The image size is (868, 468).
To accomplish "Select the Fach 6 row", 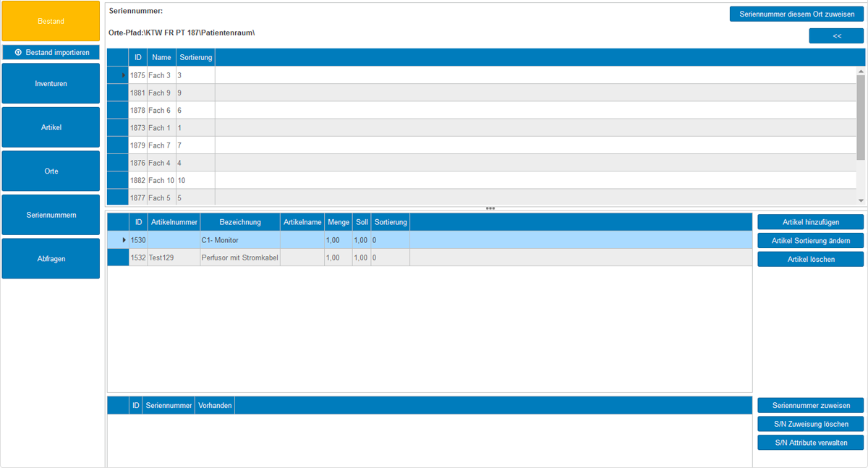I will coord(481,110).
